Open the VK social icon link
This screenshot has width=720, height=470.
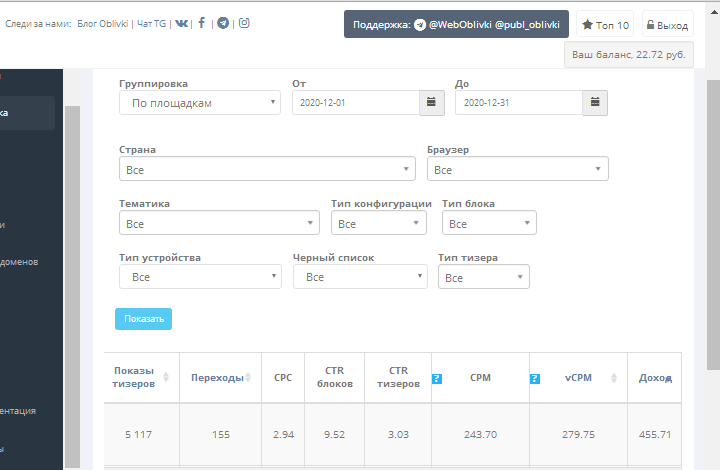tap(181, 23)
